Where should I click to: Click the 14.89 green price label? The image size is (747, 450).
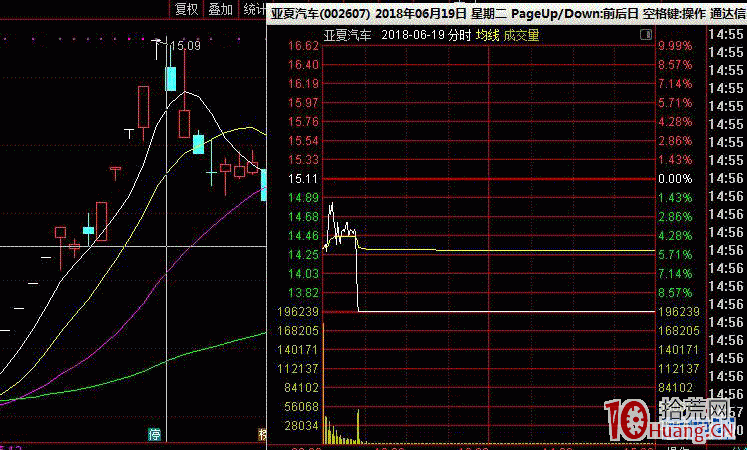point(303,198)
